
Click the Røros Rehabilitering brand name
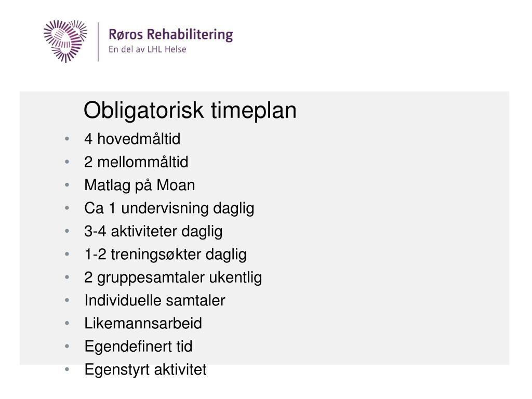coord(170,35)
